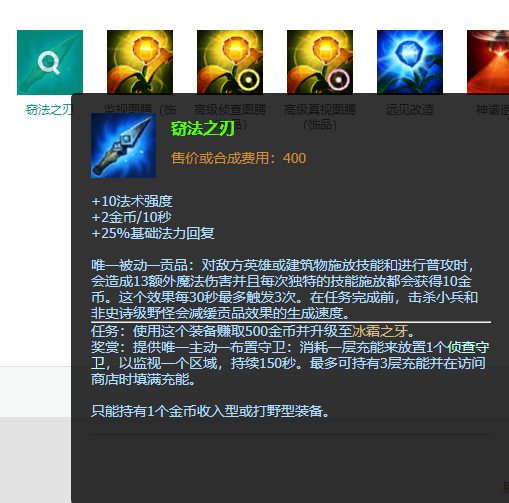This screenshot has width=509, height=503.
Task: Click the +25%基础法力回复 stat line
Action: pyautogui.click(x=153, y=233)
